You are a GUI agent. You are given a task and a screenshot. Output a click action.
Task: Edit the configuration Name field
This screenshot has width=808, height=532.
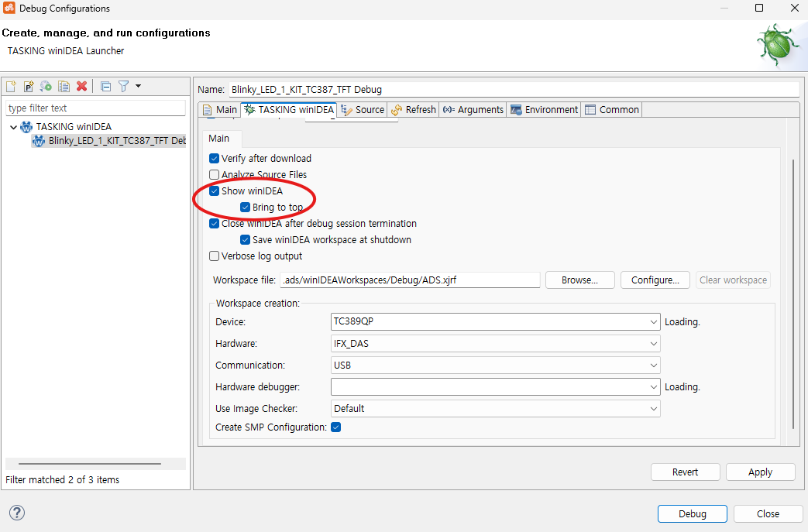click(x=514, y=90)
